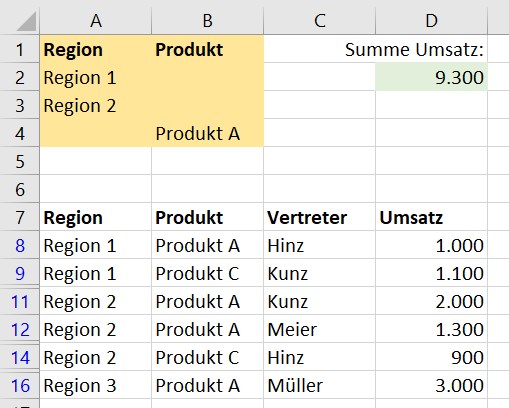Select row 1 header
The width and height of the screenshot is (509, 408).
coord(20,49)
